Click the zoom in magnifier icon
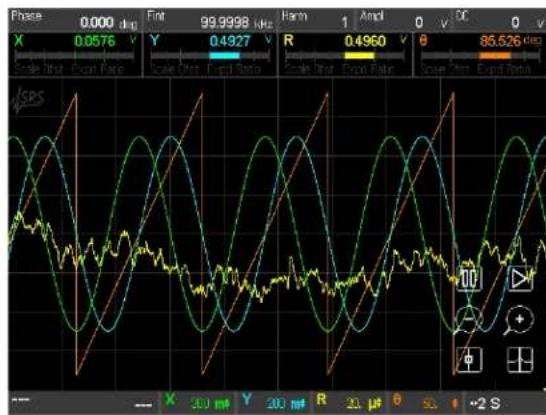The width and height of the screenshot is (546, 415). 518,320
